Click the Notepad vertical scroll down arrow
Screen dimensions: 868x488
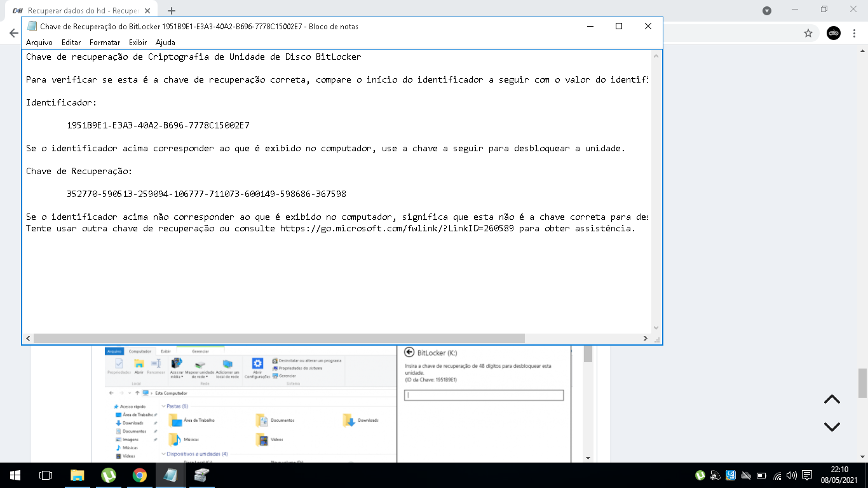[x=656, y=329]
